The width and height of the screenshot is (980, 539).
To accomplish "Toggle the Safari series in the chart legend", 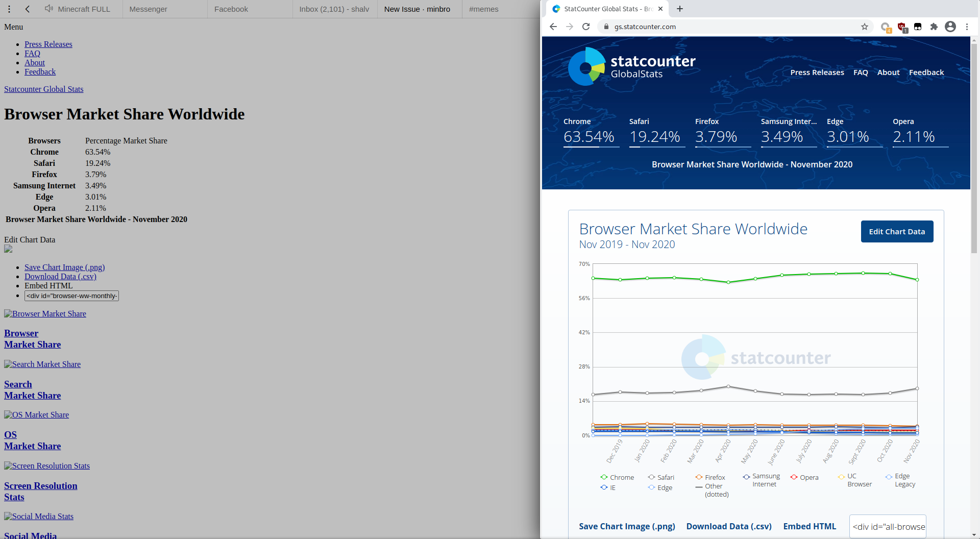I will [661, 477].
